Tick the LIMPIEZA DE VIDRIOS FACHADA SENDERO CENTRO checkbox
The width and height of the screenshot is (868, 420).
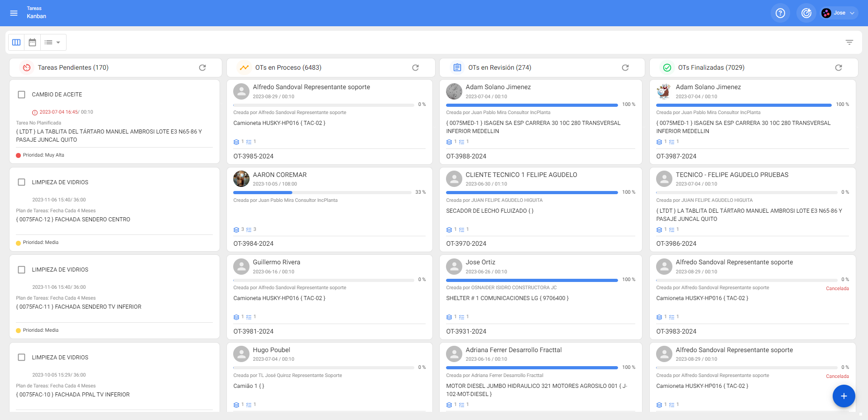coord(21,182)
